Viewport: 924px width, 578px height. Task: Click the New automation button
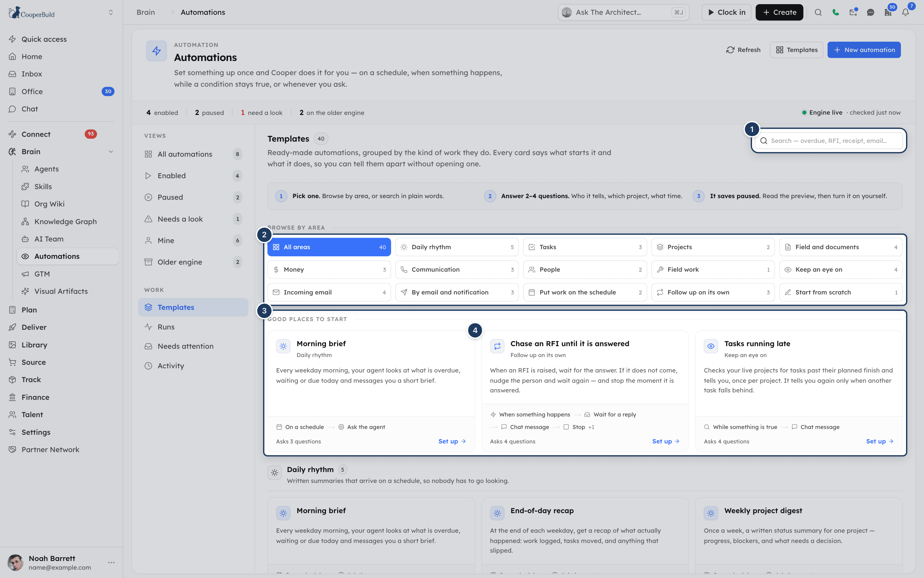(x=864, y=50)
